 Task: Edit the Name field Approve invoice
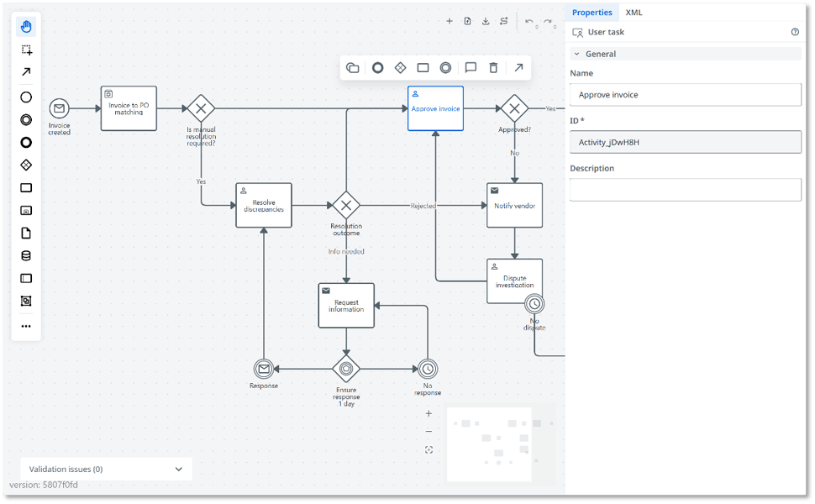[685, 95]
